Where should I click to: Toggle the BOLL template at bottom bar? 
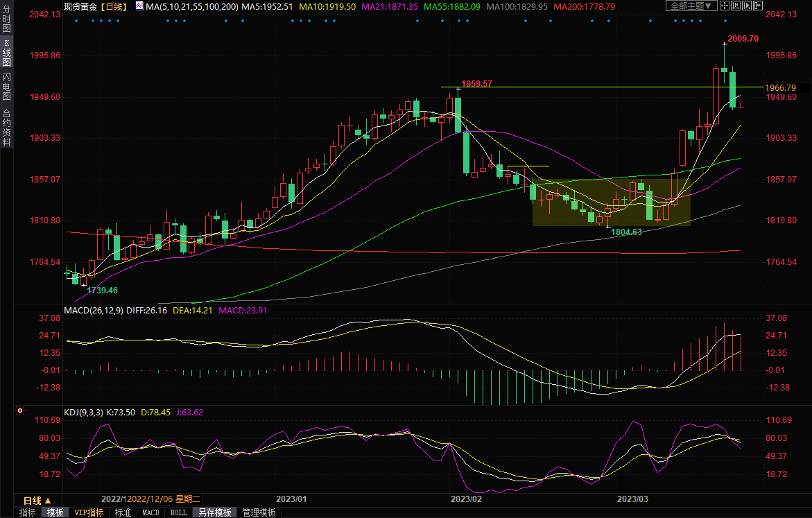click(178, 512)
